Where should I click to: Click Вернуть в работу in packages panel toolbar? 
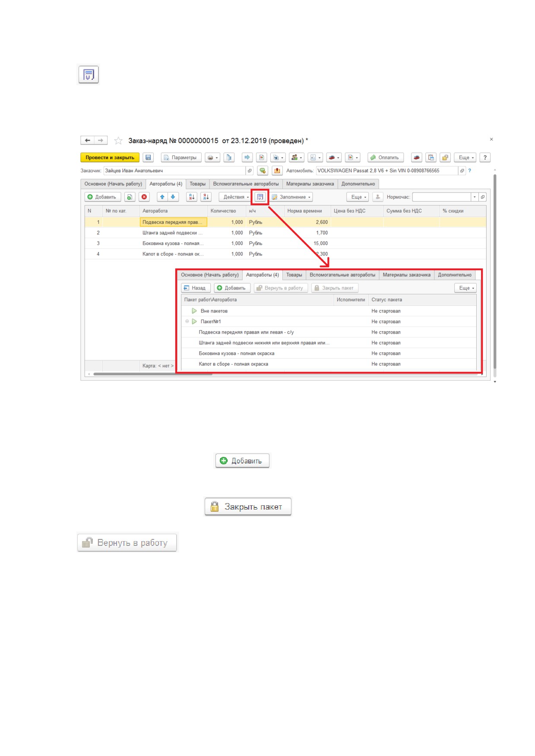point(281,288)
